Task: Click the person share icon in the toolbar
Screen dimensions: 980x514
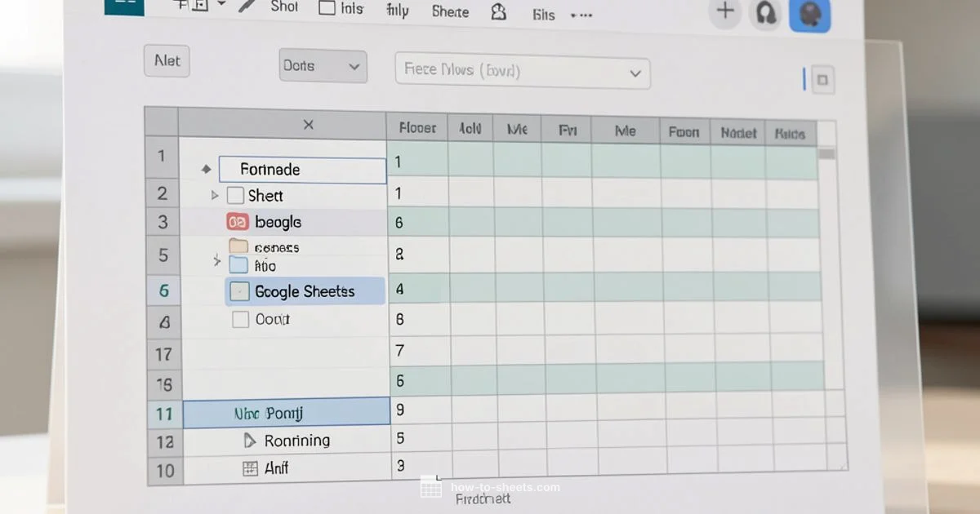Action: point(498,13)
